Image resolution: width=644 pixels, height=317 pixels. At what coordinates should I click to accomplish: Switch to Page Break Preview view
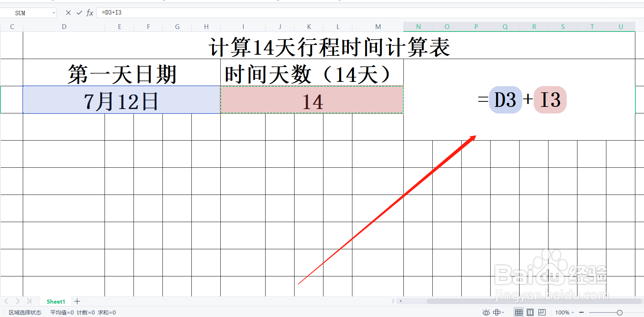(542, 312)
